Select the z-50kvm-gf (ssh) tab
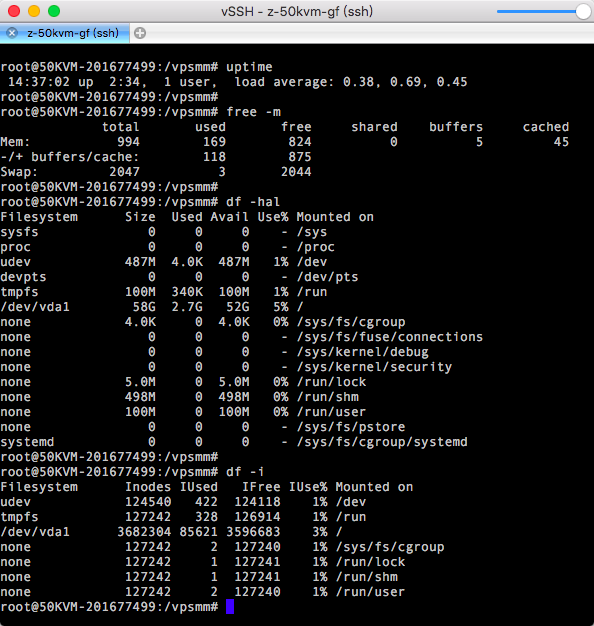This screenshot has width=594, height=626. (65, 33)
